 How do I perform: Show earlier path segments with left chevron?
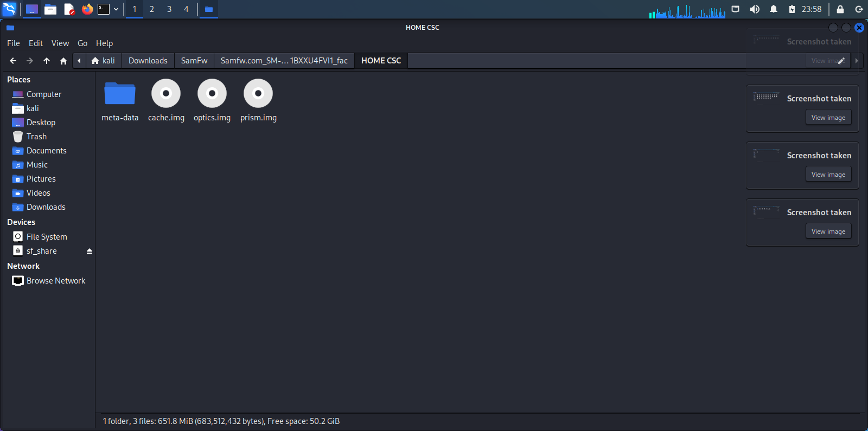click(79, 61)
